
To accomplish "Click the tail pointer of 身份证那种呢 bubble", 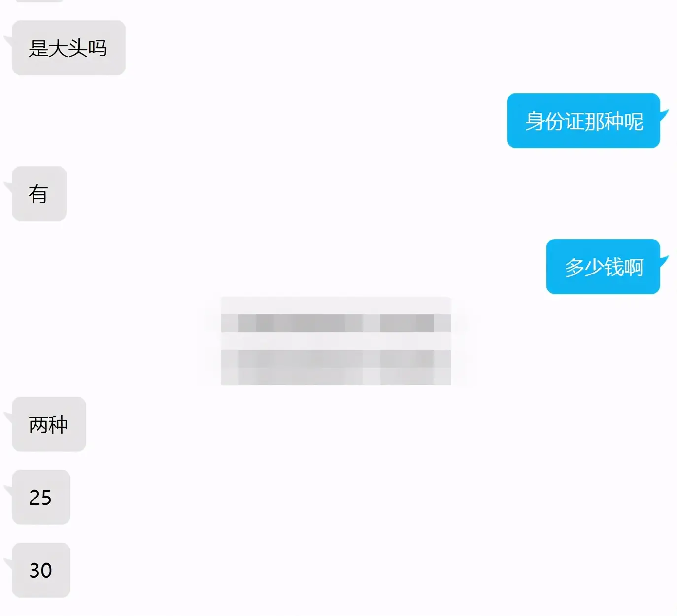I will (x=664, y=115).
